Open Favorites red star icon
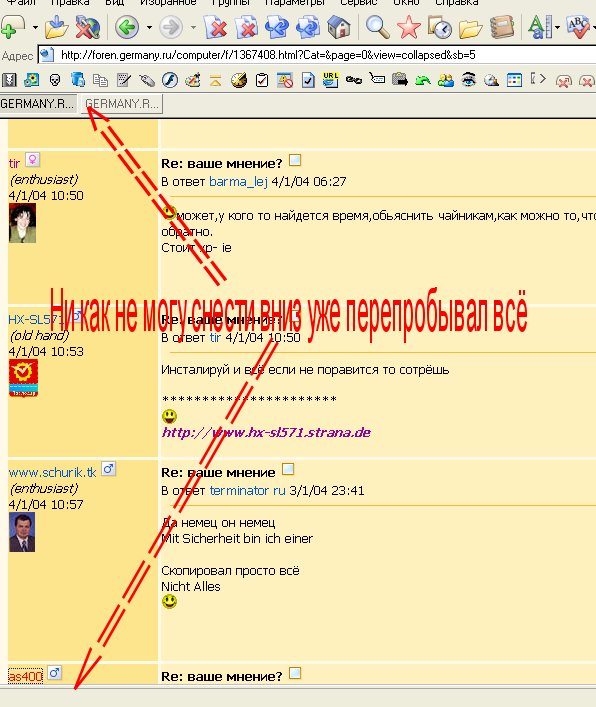This screenshot has width=596, height=707. pos(408,27)
